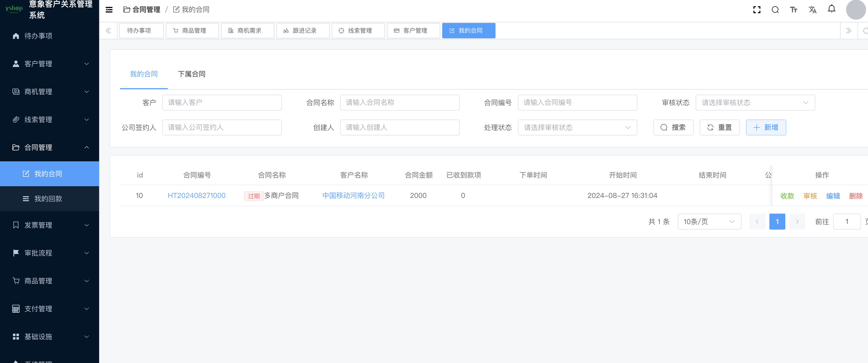Open 处理状态 dropdown
The height and width of the screenshot is (363, 868).
pyautogui.click(x=577, y=127)
